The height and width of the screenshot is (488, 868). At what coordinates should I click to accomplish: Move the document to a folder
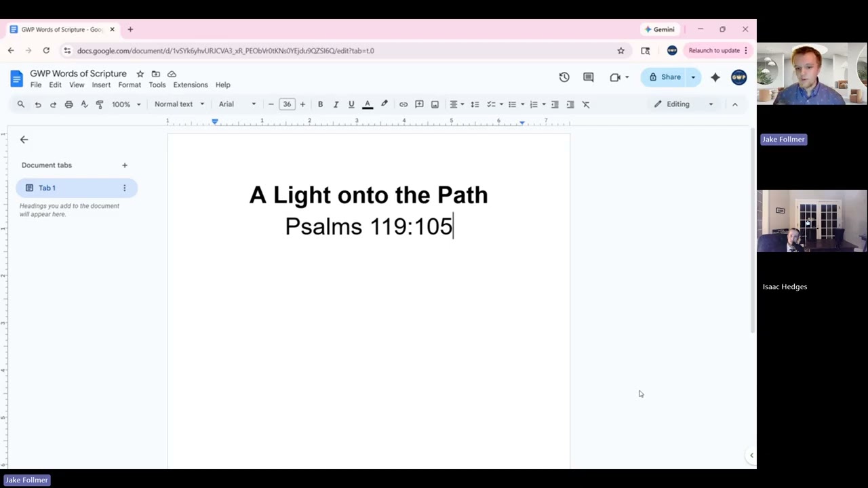(156, 74)
